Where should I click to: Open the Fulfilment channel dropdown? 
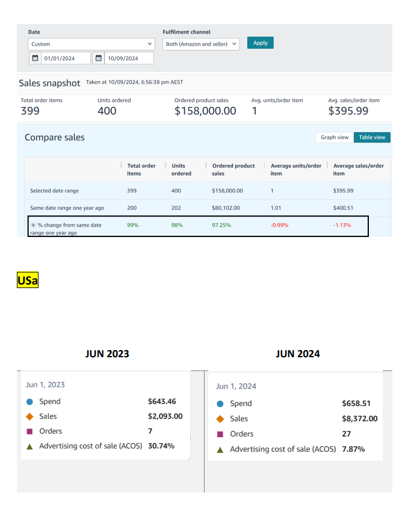point(201,44)
